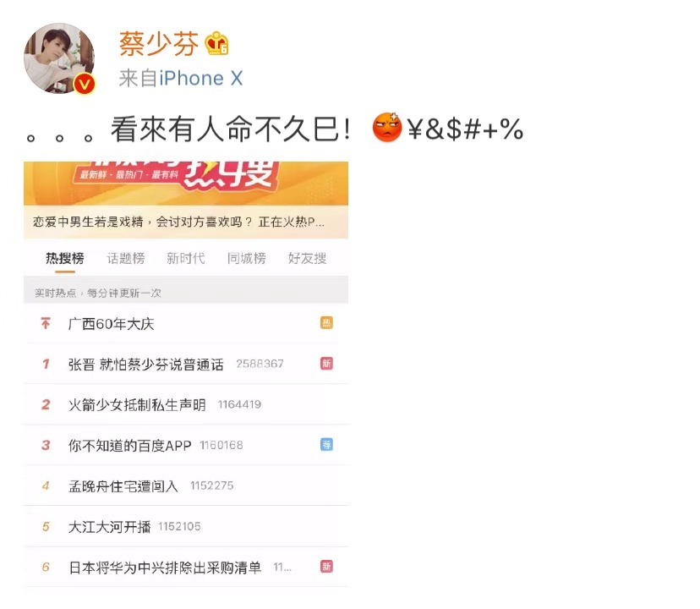Image resolution: width=700 pixels, height=609 pixels.
Task: Click the crown membership icon
Action: click(216, 43)
